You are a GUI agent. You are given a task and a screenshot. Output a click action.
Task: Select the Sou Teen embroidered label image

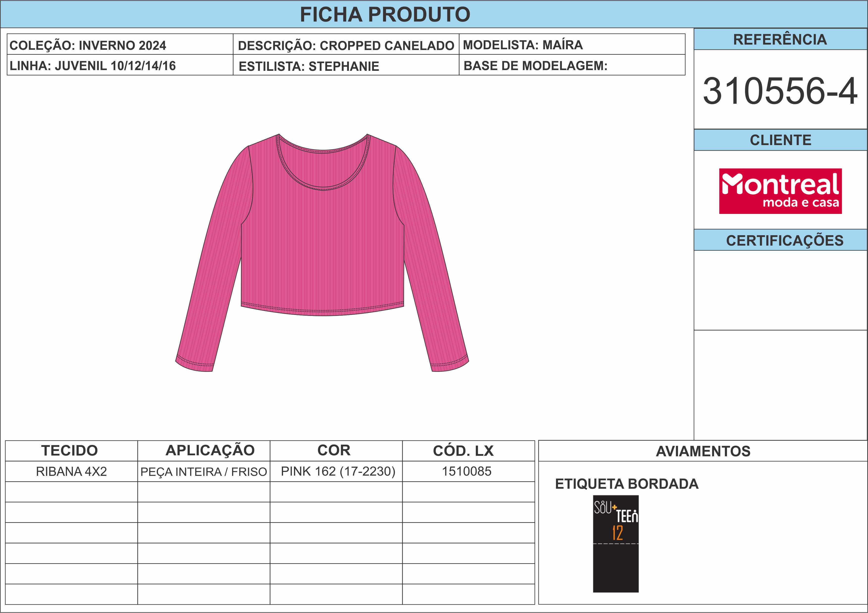coord(615,544)
